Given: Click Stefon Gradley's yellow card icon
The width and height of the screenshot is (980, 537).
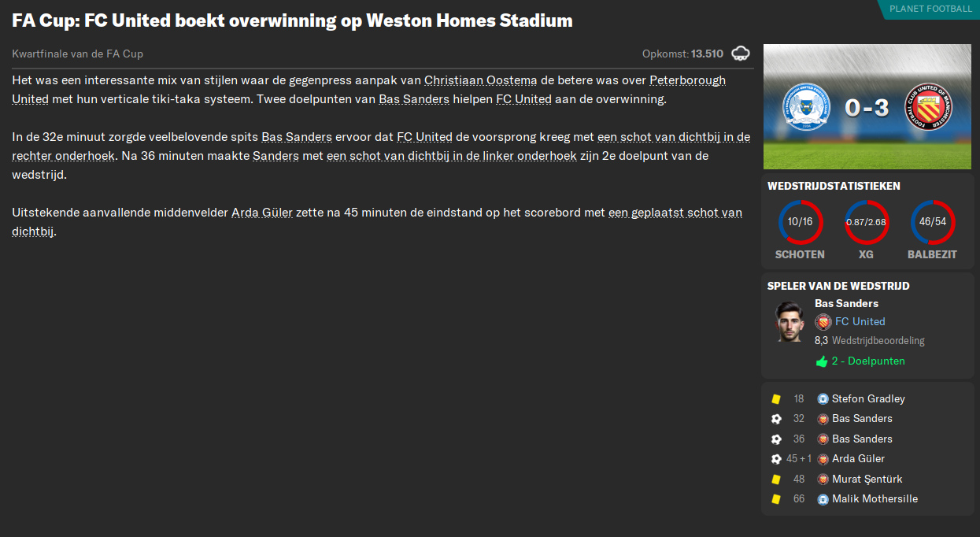Looking at the screenshot, I should [x=776, y=399].
